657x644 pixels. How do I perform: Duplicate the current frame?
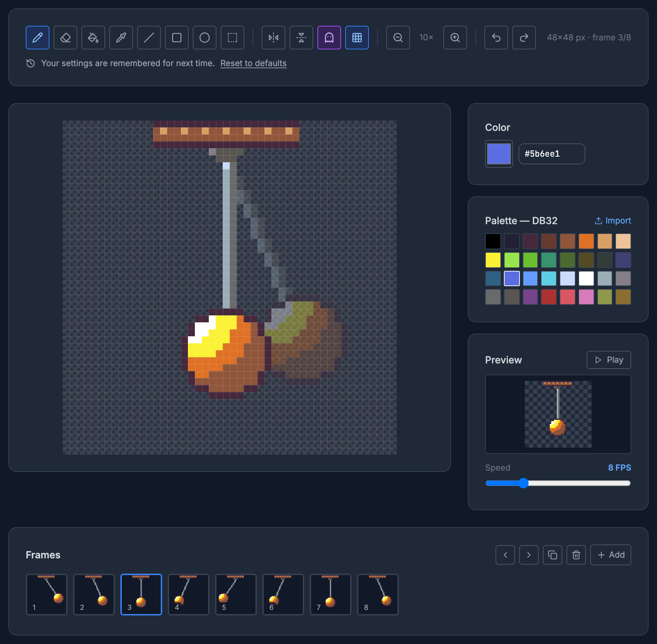(553, 555)
